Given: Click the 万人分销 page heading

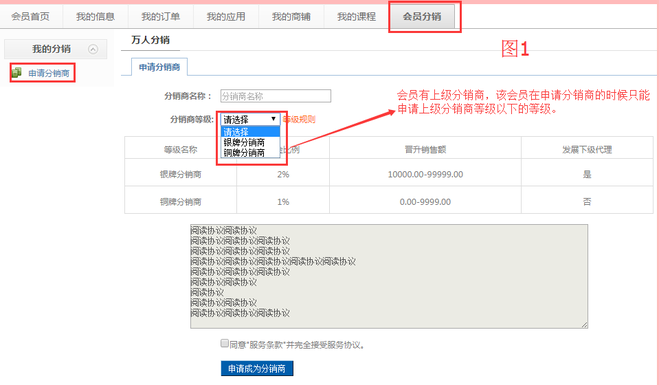Looking at the screenshot, I should pyautogui.click(x=150, y=40).
